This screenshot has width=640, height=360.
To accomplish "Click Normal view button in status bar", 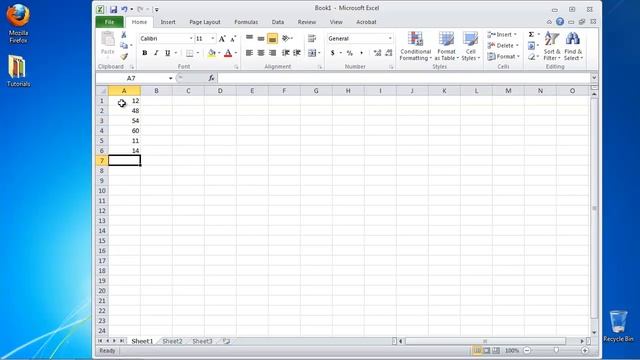I will click(477, 350).
